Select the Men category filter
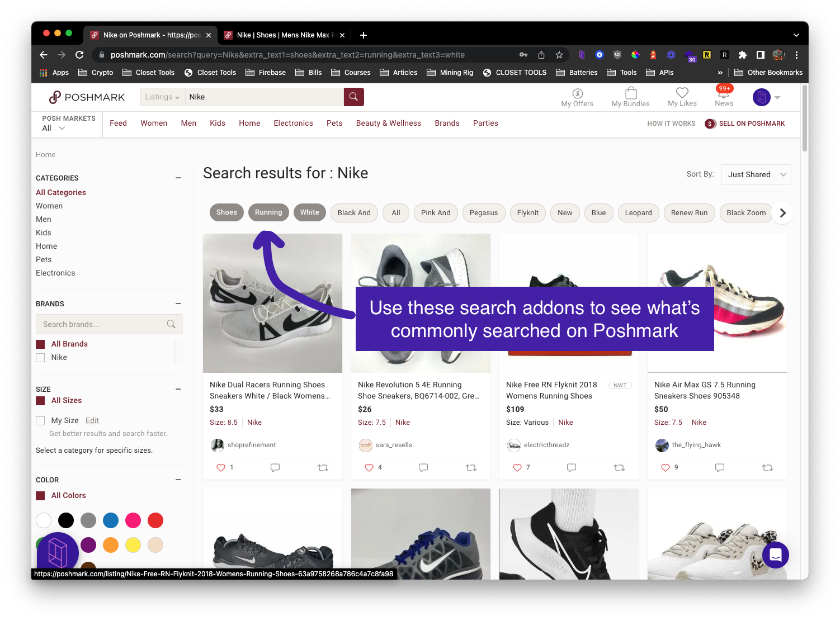The width and height of the screenshot is (840, 621). pyautogui.click(x=44, y=220)
